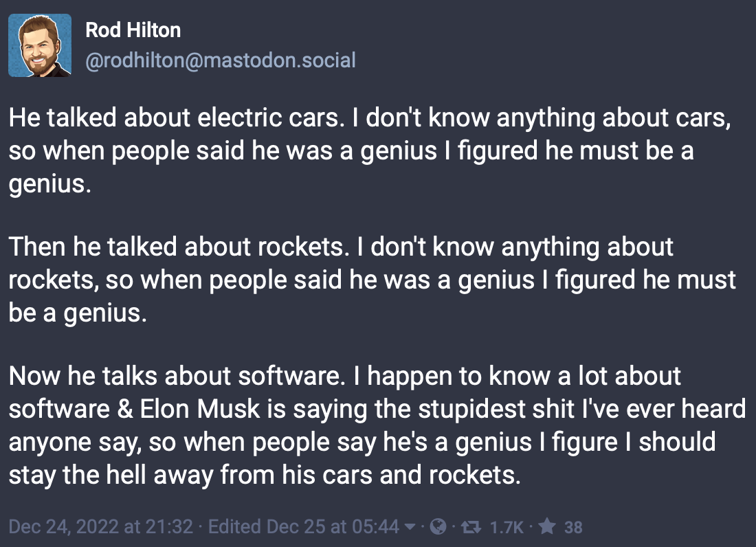Open the Dec 24, 2022 timestamp permalink
Screen dimensions: 756x547
[x=102, y=527]
